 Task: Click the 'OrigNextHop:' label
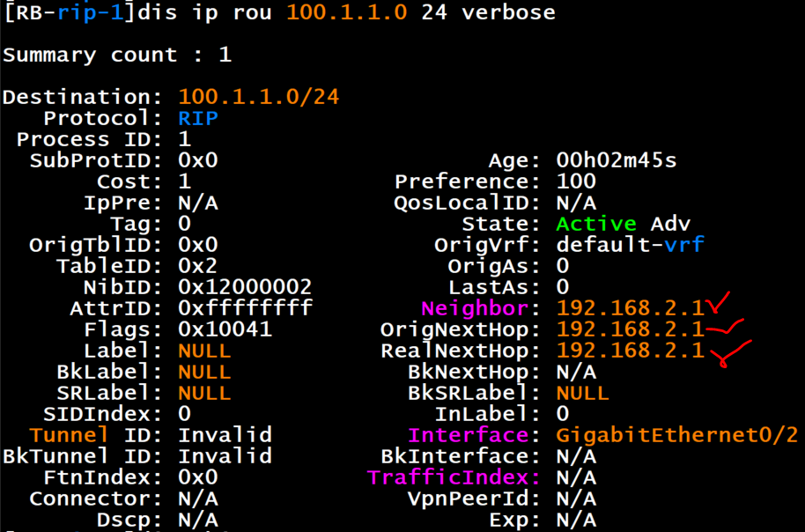[461, 329]
